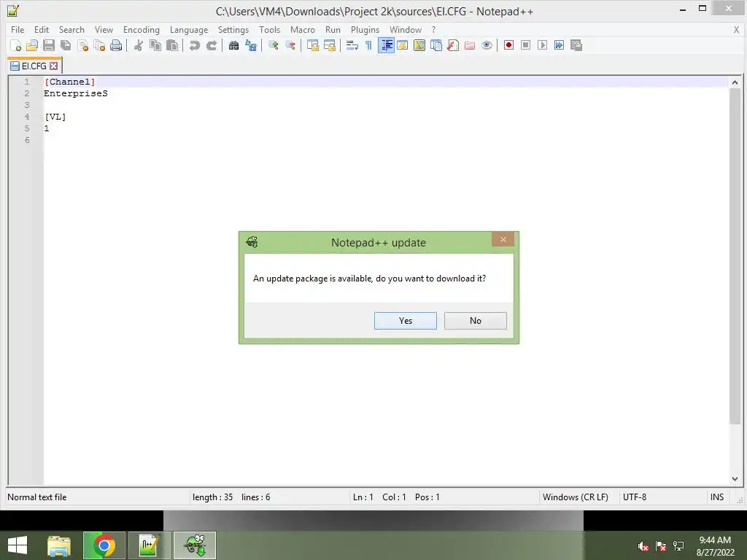Click the INS status bar indicator
Viewport: 747px width, 560px height.
coord(717,497)
